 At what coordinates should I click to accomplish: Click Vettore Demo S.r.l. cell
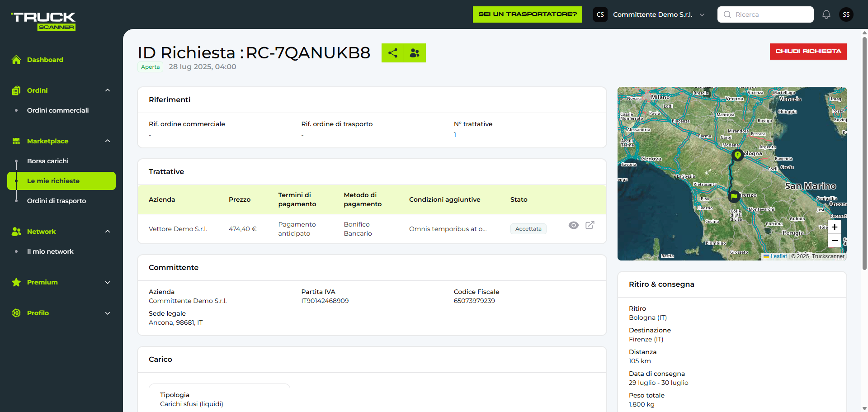click(178, 229)
